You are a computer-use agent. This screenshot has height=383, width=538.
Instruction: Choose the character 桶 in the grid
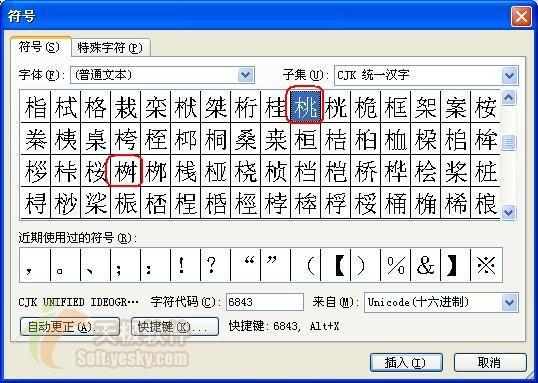click(x=396, y=203)
